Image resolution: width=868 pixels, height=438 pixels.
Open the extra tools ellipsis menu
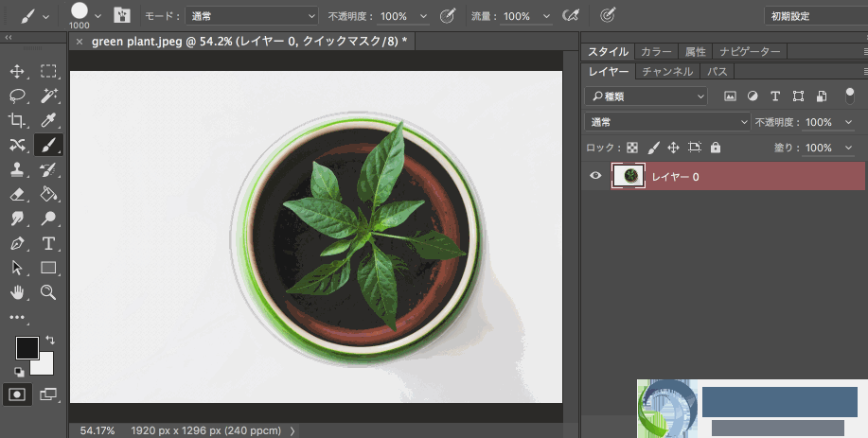click(x=17, y=318)
